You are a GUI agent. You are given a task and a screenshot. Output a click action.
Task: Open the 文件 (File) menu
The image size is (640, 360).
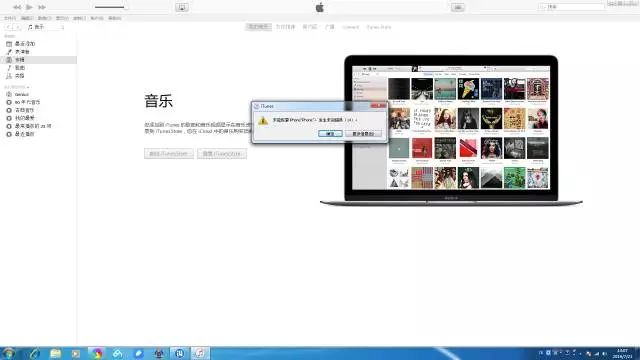coord(10,18)
